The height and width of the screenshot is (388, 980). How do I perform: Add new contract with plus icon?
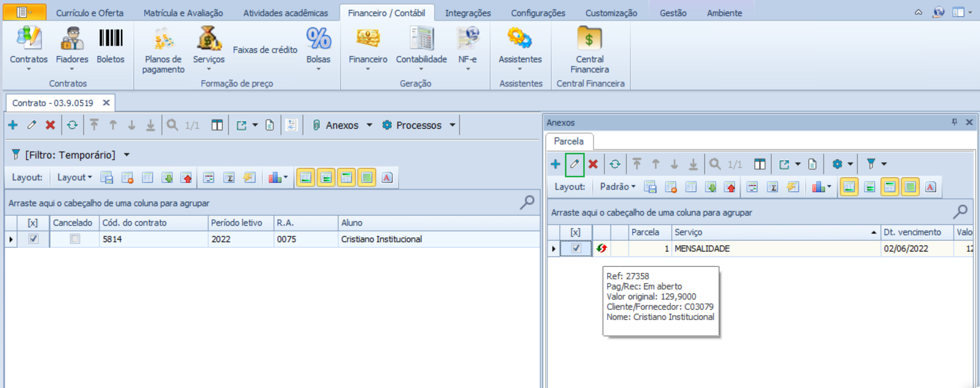point(13,125)
